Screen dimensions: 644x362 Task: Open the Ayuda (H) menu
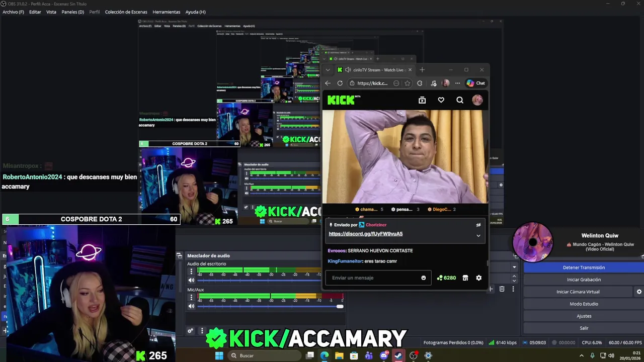195,12
